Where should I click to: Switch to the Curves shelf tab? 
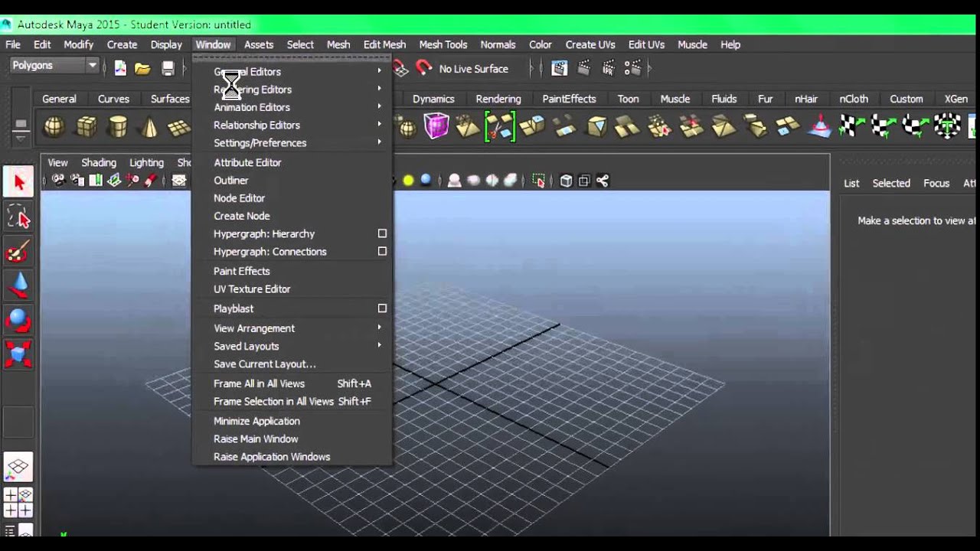pyautogui.click(x=113, y=99)
